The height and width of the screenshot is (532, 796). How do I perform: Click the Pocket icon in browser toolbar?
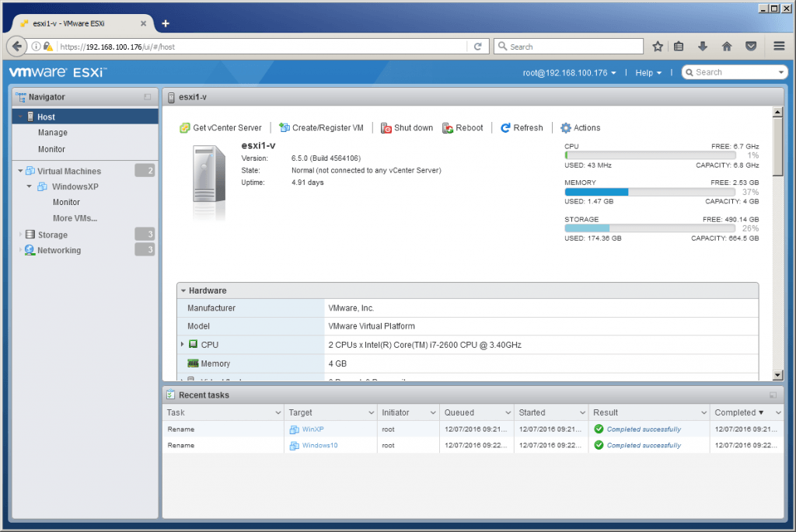(751, 46)
